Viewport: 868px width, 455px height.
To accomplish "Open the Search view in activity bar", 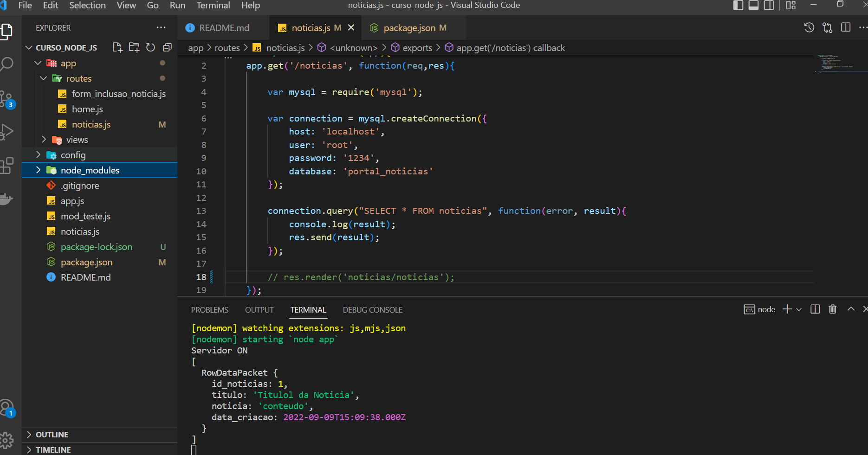I will tap(7, 64).
